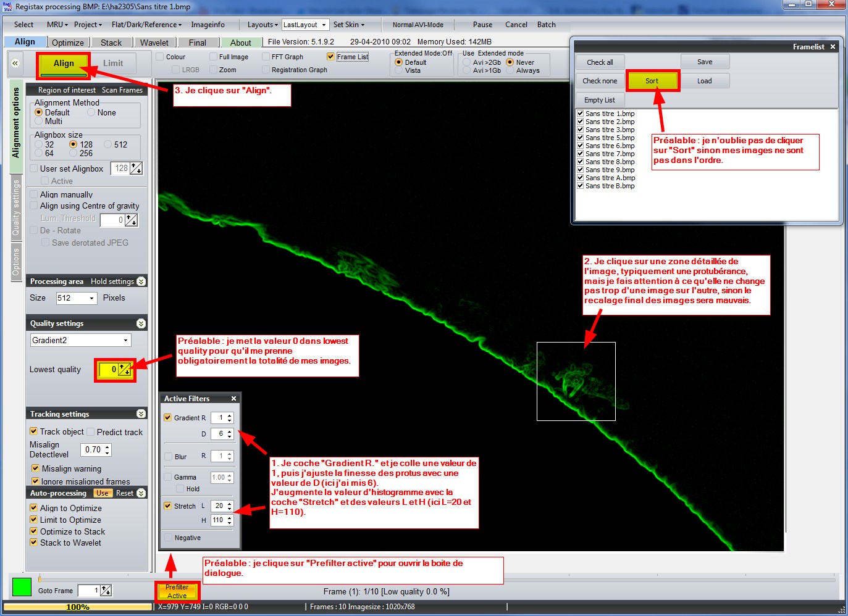Enable the Full Image checkbox
The height and width of the screenshot is (616, 848).
213,57
